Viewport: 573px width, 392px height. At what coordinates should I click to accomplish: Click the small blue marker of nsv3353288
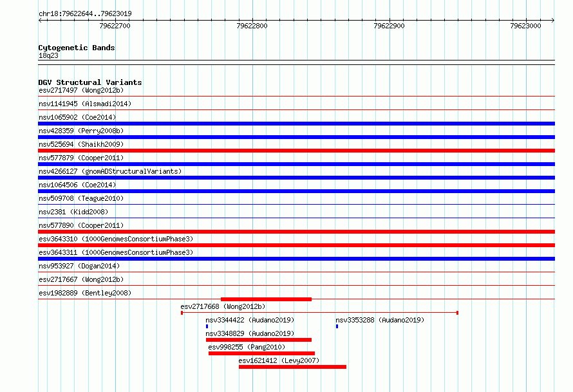point(337,326)
